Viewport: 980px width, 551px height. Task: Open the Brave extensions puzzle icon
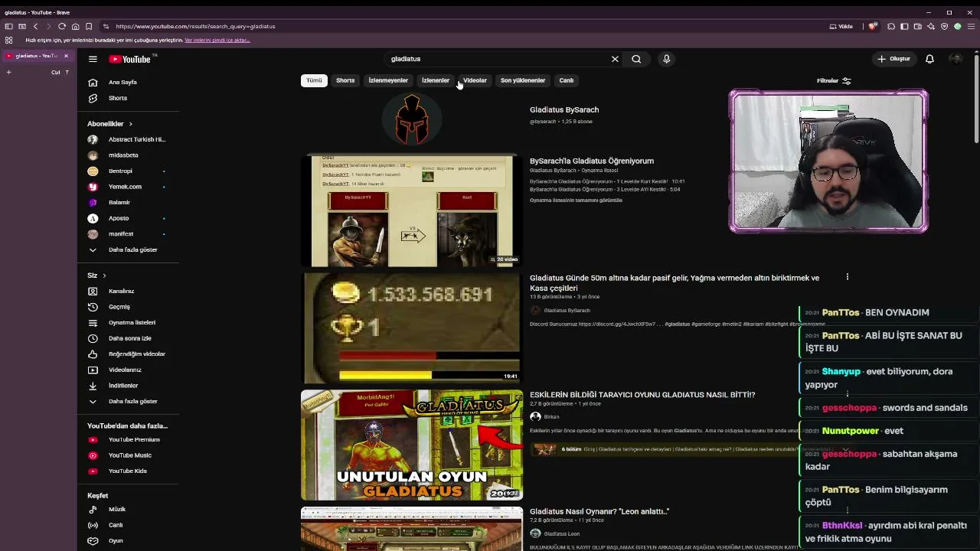click(891, 26)
